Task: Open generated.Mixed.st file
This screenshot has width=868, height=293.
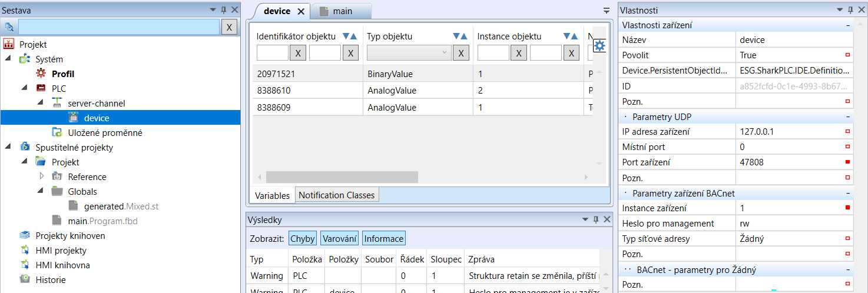Action: pyautogui.click(x=121, y=207)
